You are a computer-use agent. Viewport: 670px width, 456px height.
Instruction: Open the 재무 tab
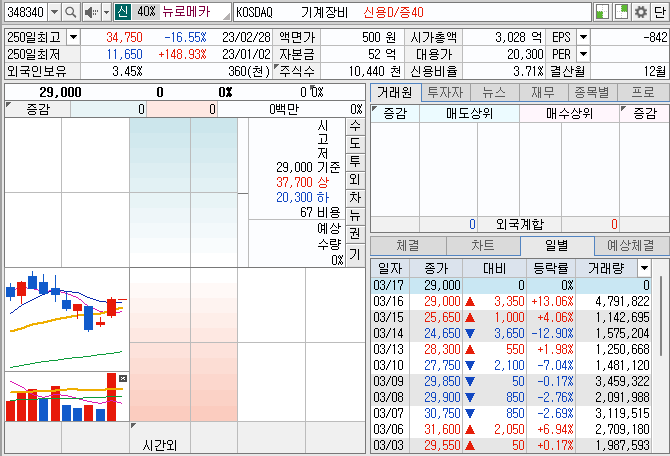[543, 92]
